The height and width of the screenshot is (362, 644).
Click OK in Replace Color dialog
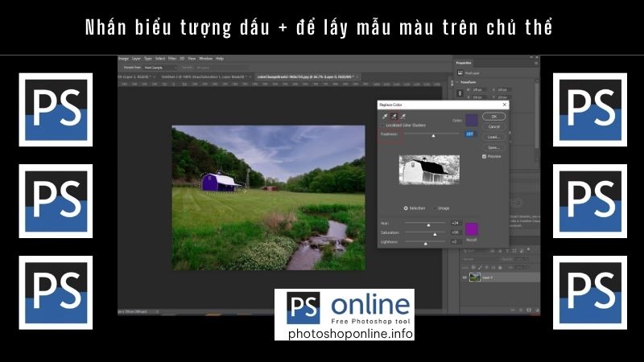tap(493, 117)
